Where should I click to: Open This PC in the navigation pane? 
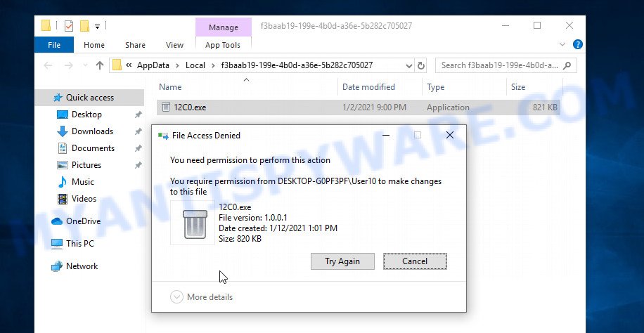(79, 244)
